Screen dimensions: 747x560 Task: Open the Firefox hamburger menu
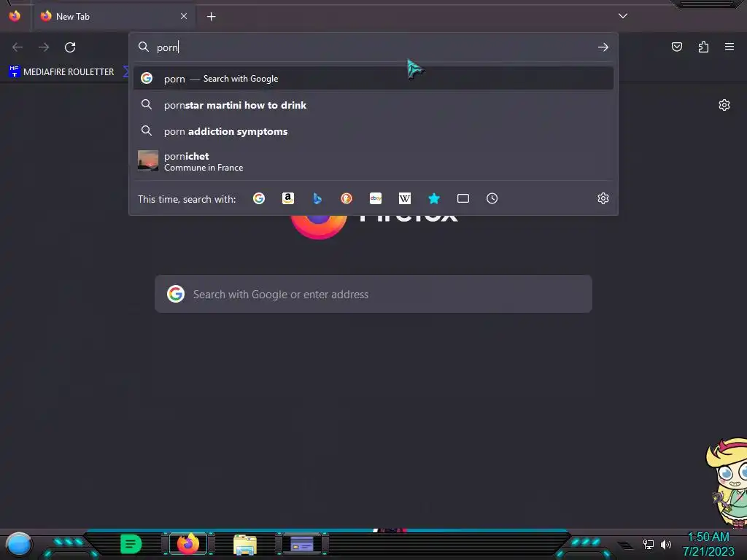(729, 47)
